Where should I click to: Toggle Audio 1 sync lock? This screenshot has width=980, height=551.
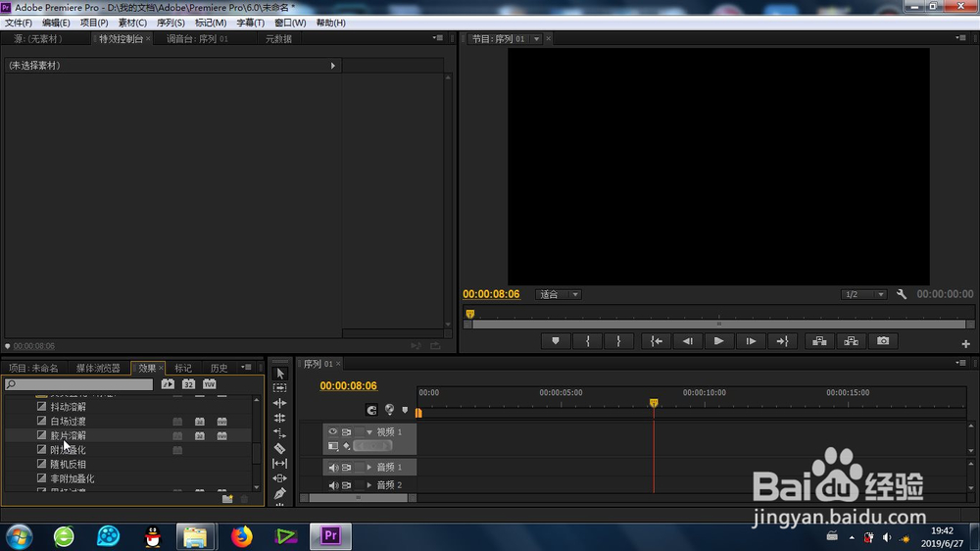click(346, 468)
